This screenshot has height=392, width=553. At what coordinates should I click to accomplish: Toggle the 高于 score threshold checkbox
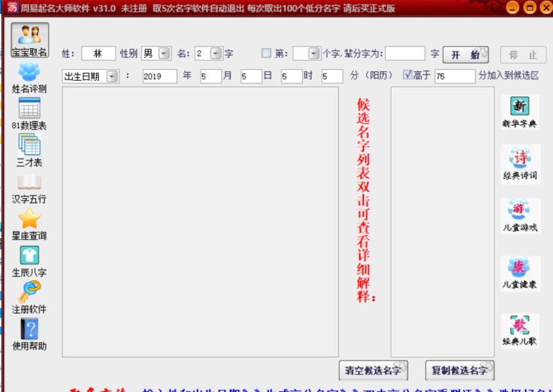tap(408, 75)
